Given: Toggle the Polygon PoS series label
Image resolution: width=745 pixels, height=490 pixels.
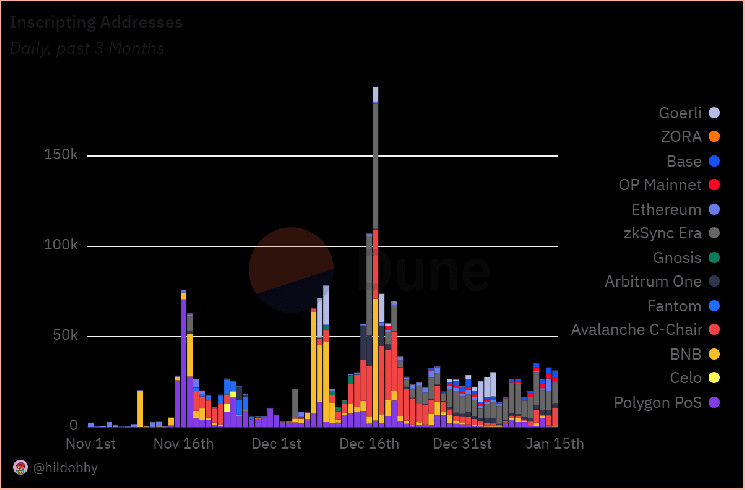Looking at the screenshot, I should pyautogui.click(x=658, y=403).
